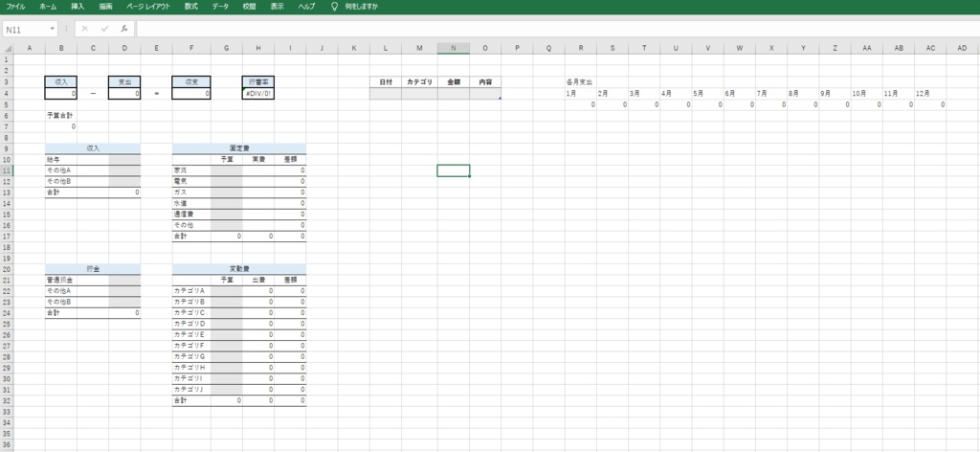Click the 水道 row label

pyautogui.click(x=191, y=203)
